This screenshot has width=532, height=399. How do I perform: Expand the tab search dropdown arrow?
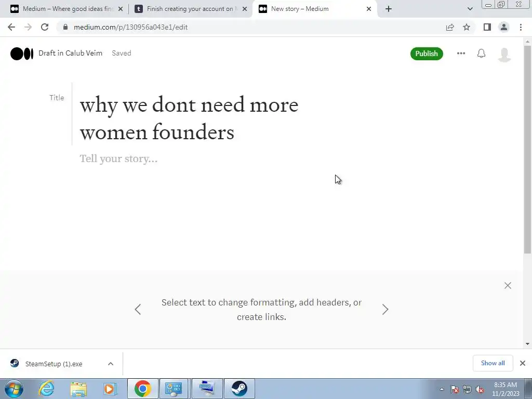470,9
